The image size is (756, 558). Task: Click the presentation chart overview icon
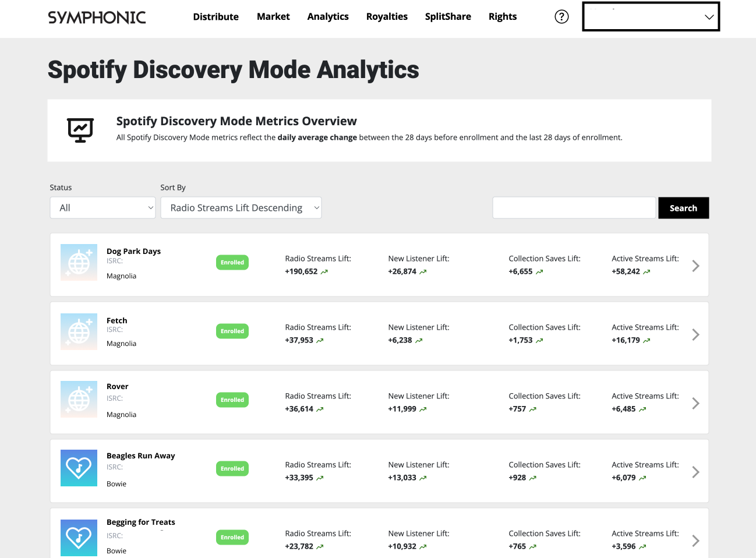[x=80, y=130]
